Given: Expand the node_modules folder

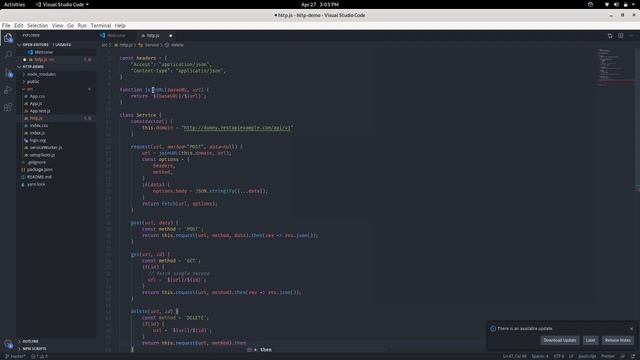Looking at the screenshot, I should coord(41,74).
